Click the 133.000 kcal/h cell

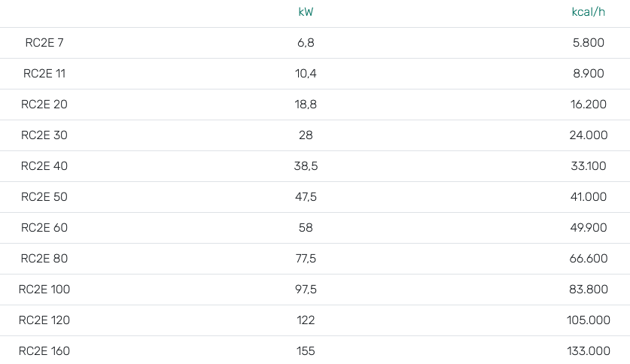point(588,351)
